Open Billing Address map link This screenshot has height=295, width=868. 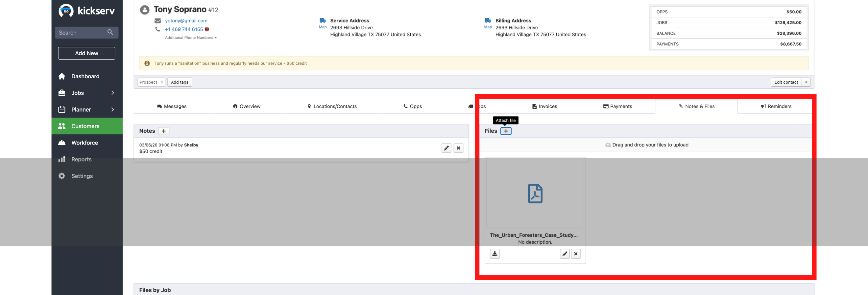coord(488,23)
